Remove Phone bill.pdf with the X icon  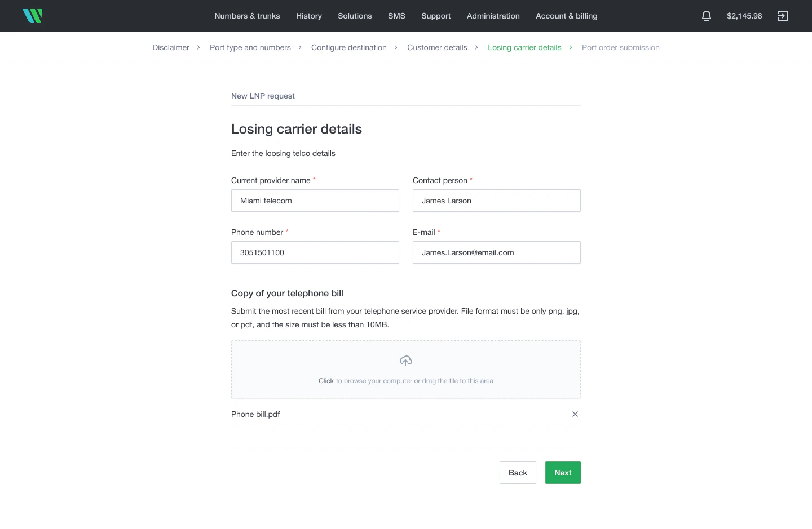click(x=575, y=414)
